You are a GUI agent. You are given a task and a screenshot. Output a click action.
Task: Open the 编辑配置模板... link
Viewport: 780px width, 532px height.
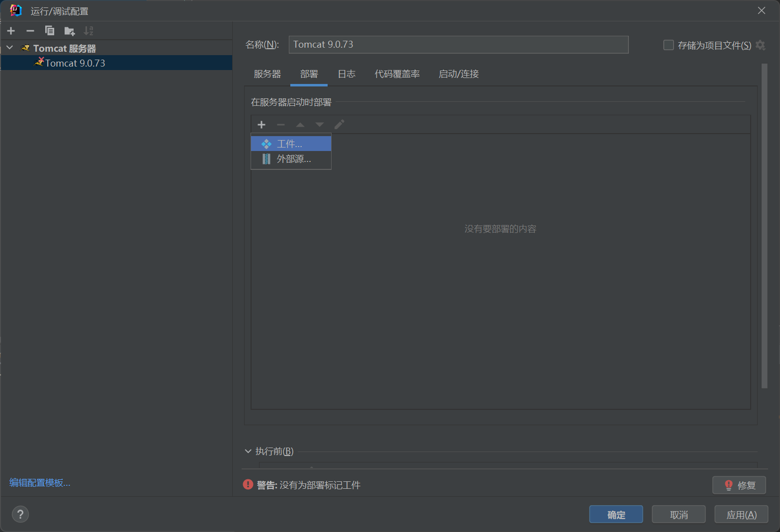pos(40,482)
